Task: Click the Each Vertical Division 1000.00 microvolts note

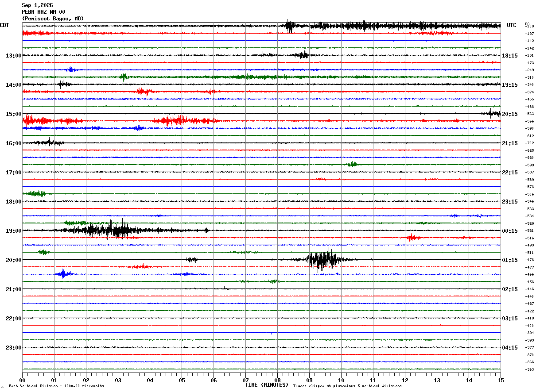Action: point(56,386)
